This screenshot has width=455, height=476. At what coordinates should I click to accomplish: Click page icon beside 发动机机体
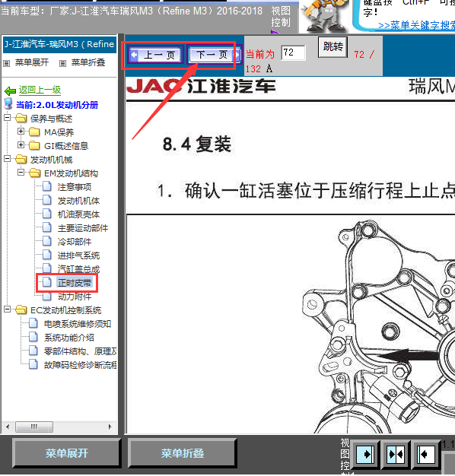(46, 200)
